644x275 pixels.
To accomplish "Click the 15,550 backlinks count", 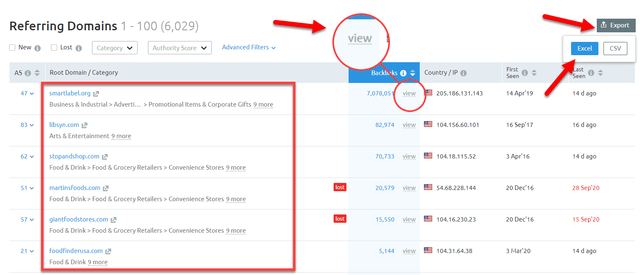I will (x=385, y=219).
